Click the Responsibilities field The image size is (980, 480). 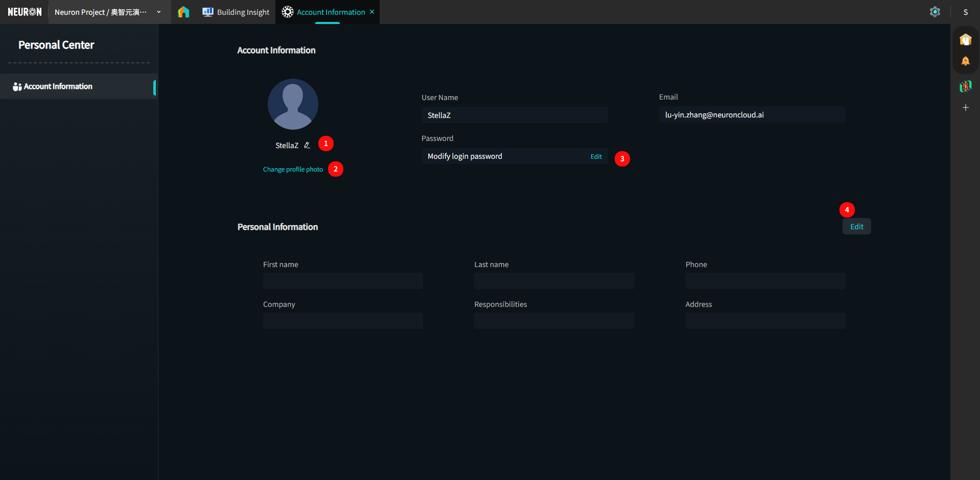click(554, 321)
